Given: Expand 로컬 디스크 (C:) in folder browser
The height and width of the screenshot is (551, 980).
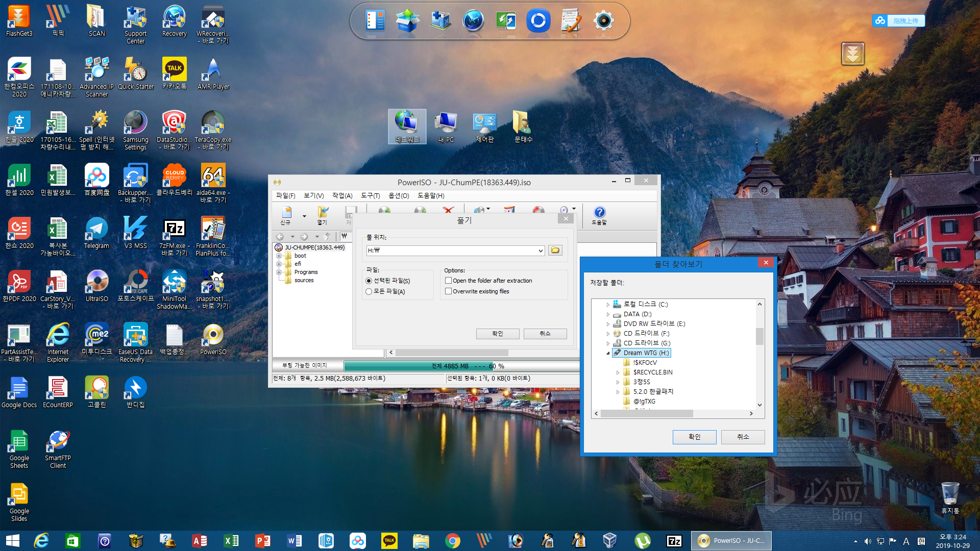Looking at the screenshot, I should click(x=608, y=305).
